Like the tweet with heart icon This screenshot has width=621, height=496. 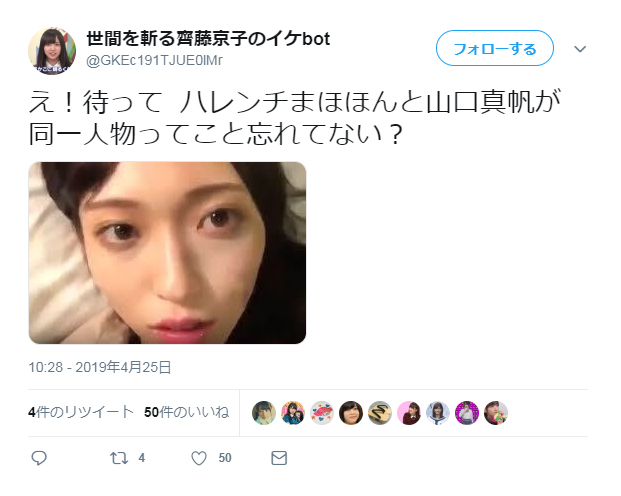pos(199,458)
